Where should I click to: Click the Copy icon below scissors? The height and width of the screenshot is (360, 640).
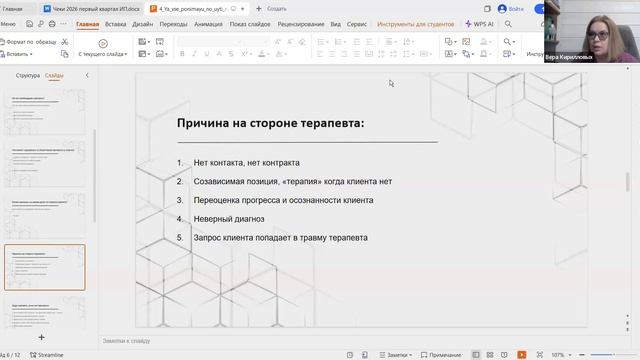[x=64, y=54]
